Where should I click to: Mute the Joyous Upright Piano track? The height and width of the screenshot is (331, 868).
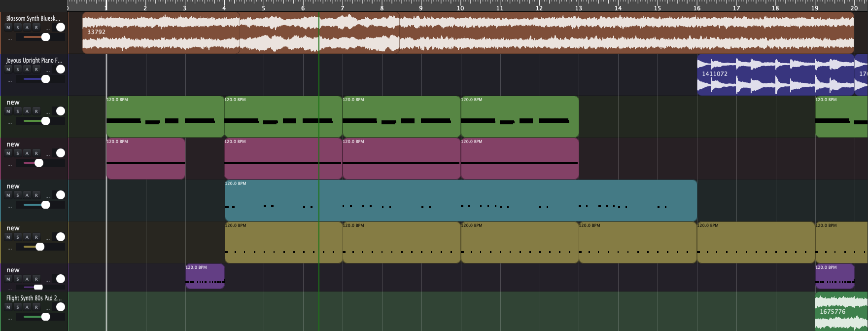click(x=8, y=70)
